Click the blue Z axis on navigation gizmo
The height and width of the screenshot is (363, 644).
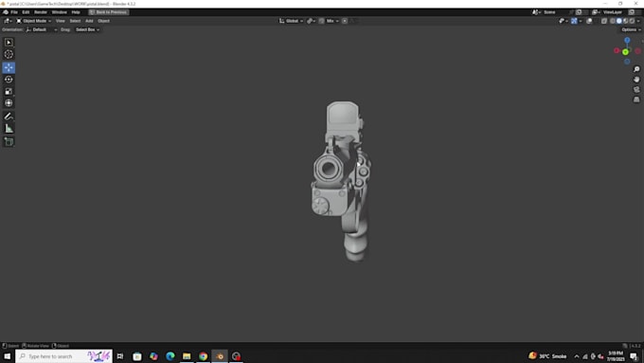tap(627, 41)
